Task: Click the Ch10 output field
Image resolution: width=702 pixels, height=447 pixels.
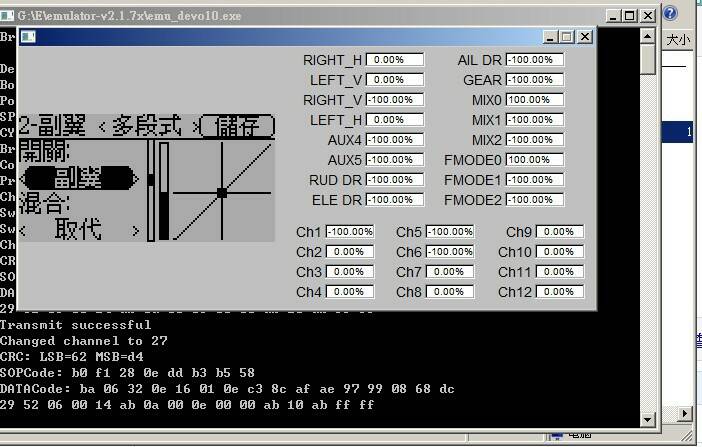Action: coord(560,252)
